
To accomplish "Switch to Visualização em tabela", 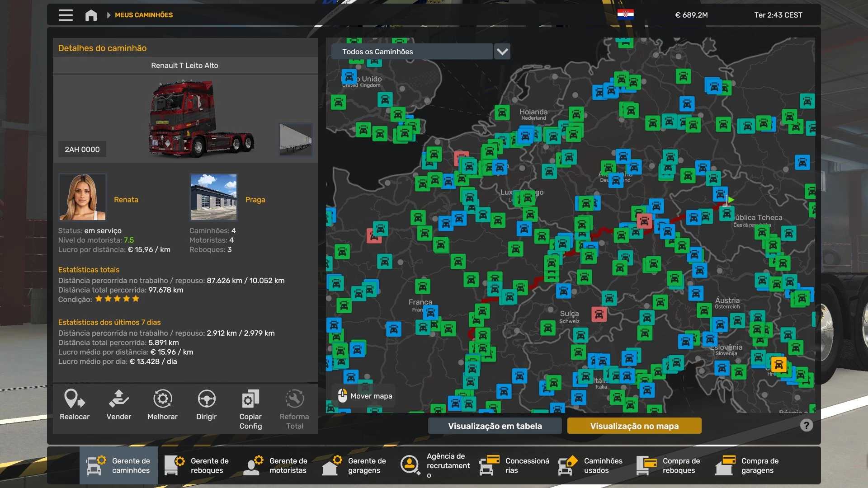I will (x=495, y=426).
